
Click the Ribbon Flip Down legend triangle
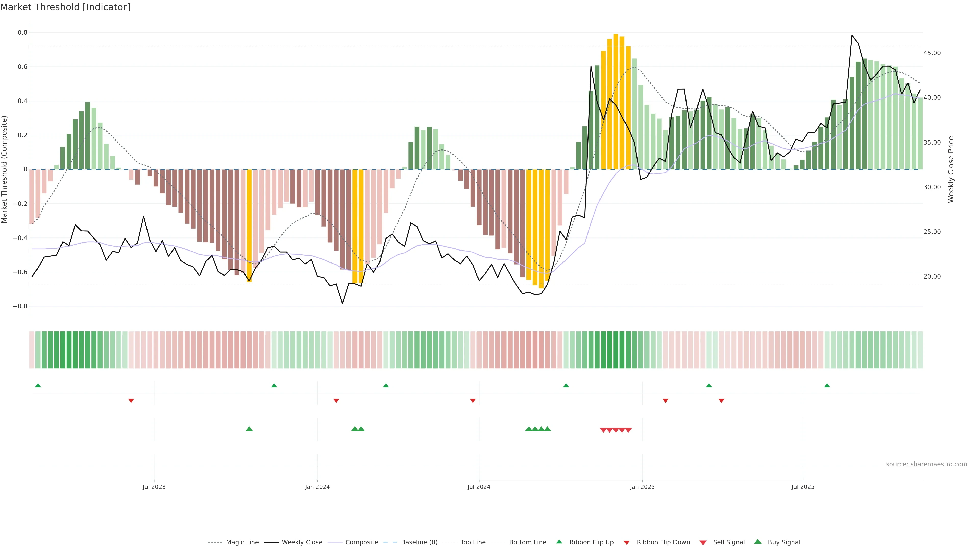[x=627, y=542]
